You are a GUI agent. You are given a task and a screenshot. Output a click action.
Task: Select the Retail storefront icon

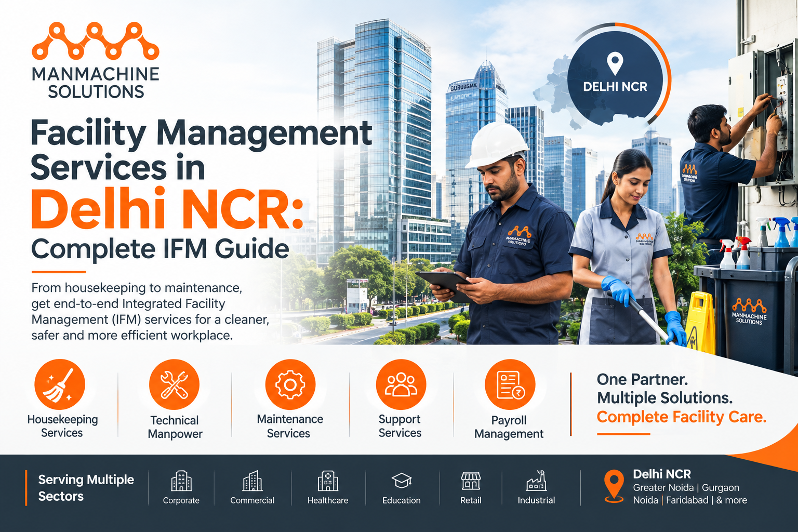pyautogui.click(x=471, y=481)
